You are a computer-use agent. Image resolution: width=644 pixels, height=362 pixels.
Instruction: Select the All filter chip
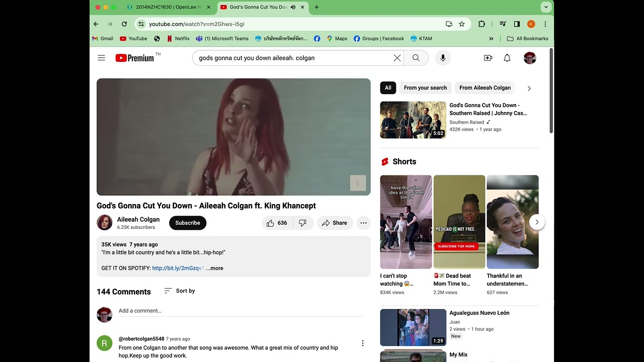388,87
